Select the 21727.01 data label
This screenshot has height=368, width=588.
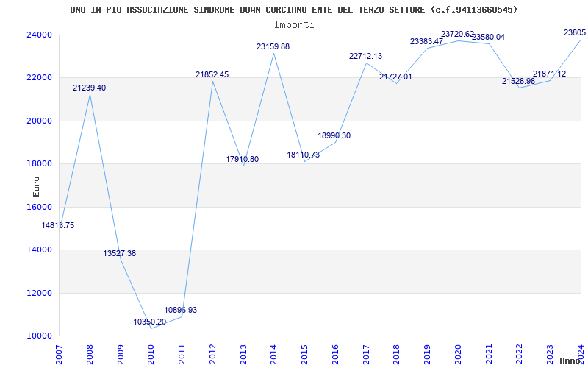pos(395,77)
